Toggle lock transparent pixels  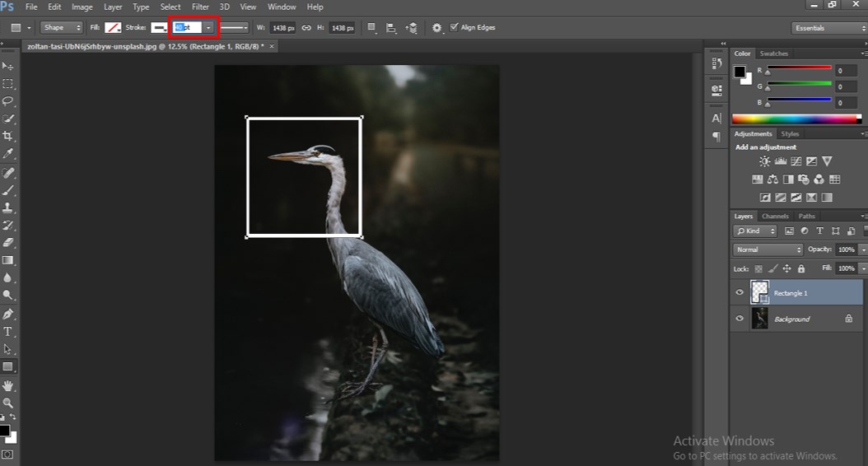(758, 269)
